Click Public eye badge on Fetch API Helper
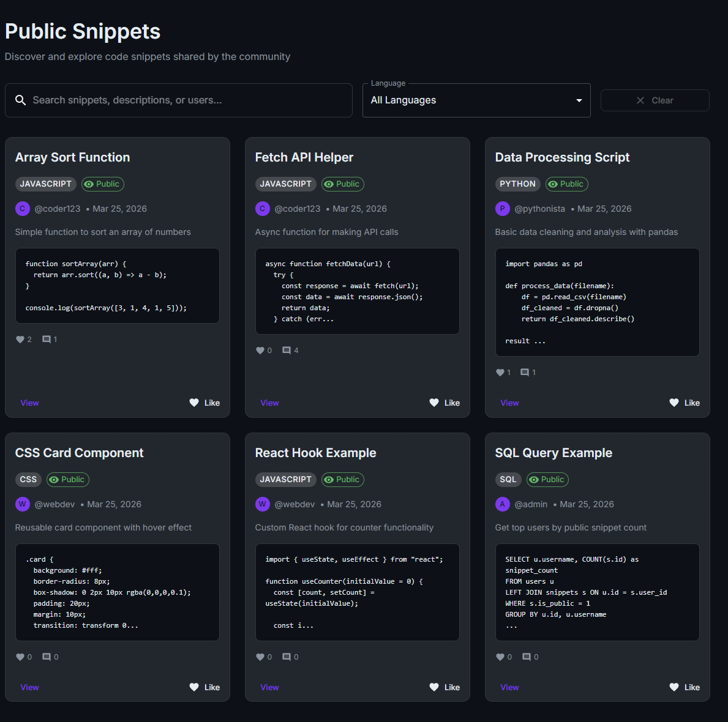 [x=343, y=184]
